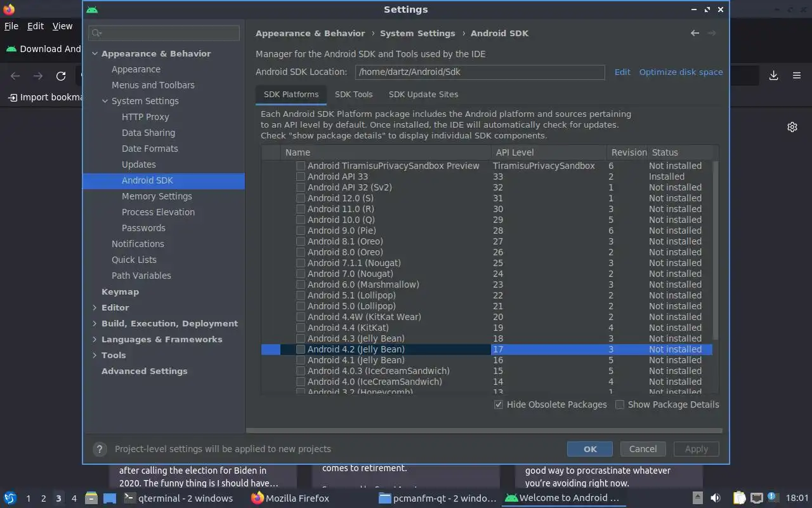Click the help question mark icon
The image size is (812, 508).
point(100,449)
